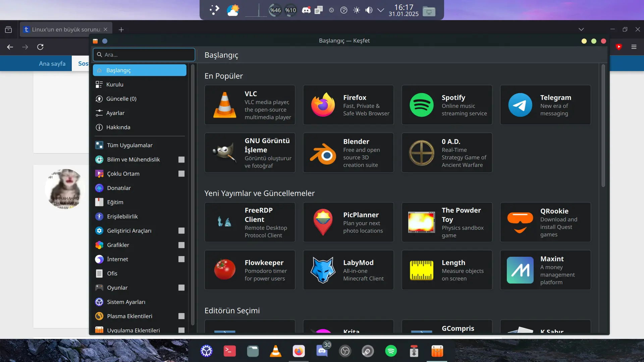Switch to the Linux'un en büyük sorunu browser tab
Image resolution: width=644 pixels, height=362 pixels.
(x=66, y=29)
